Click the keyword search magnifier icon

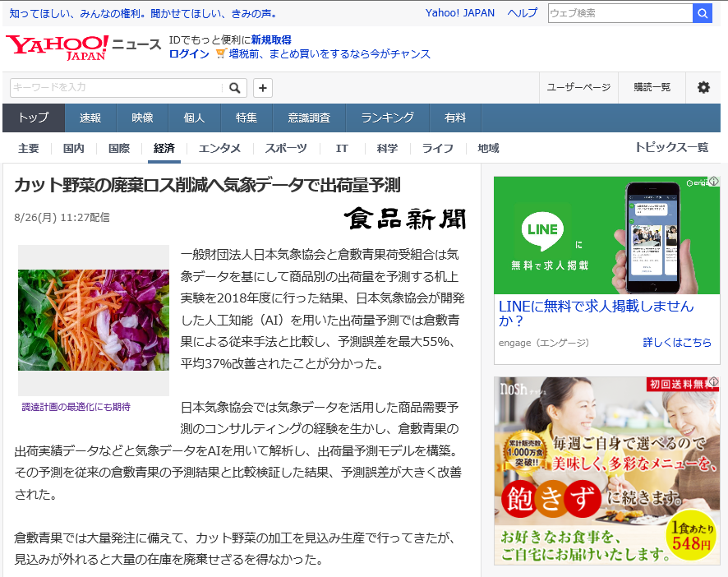click(235, 87)
